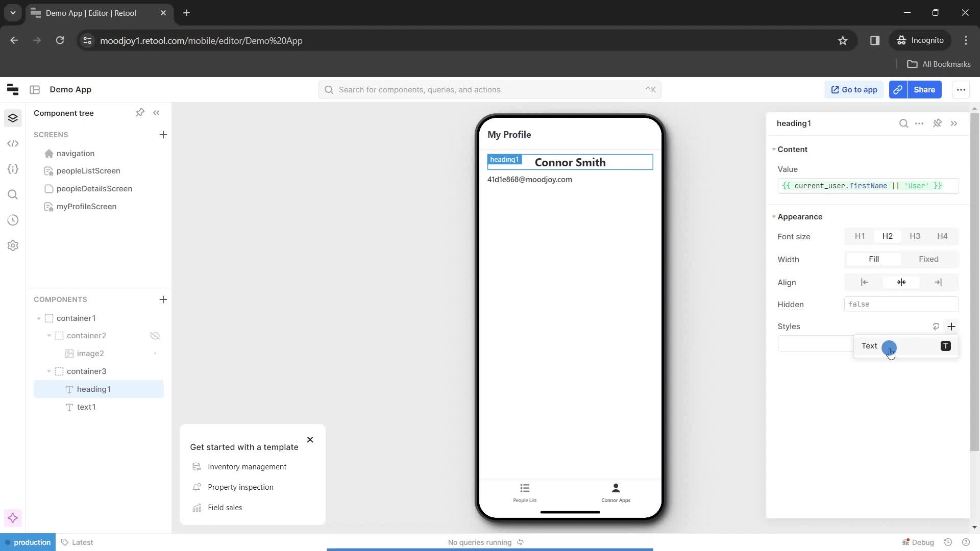Click the Value input field
The width and height of the screenshot is (980, 551).
(868, 185)
